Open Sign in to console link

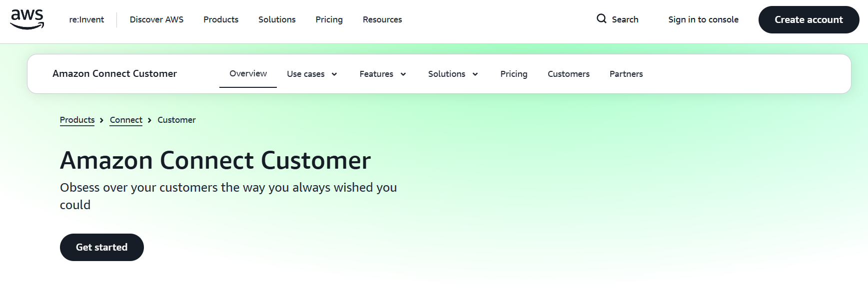pos(703,19)
